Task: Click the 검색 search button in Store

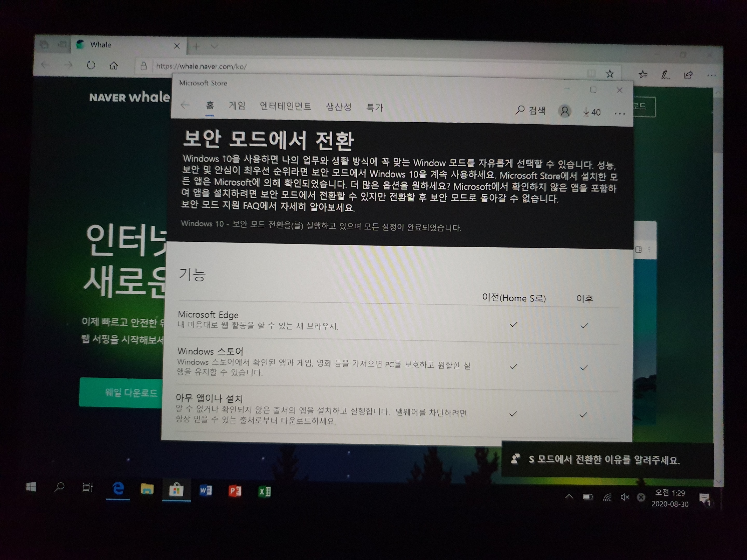Action: pyautogui.click(x=530, y=110)
